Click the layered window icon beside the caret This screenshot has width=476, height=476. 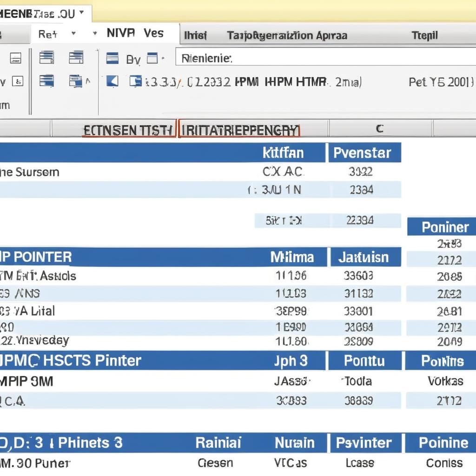[76, 81]
